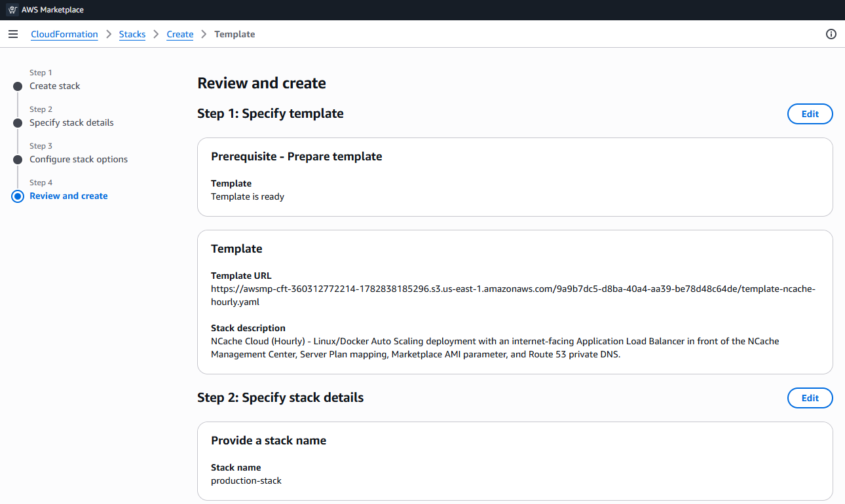845x504 pixels.
Task: Click the AWS Marketplace logo icon
Action: 12,10
